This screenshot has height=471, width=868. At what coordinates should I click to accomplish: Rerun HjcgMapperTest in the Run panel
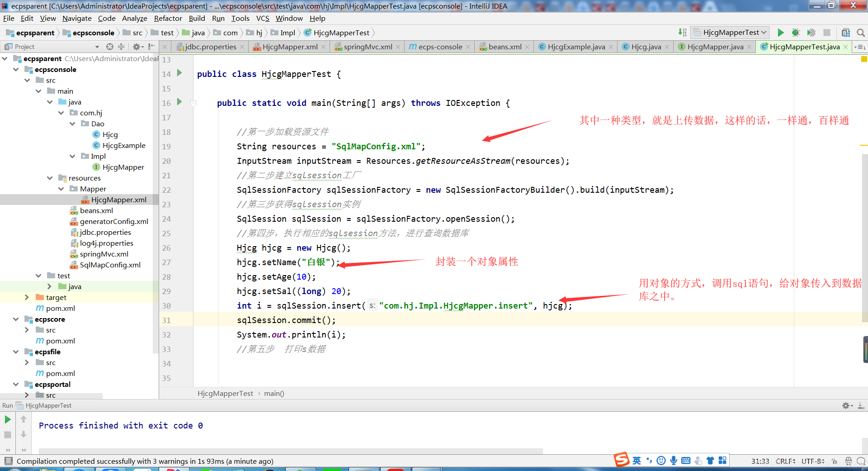(x=8, y=419)
